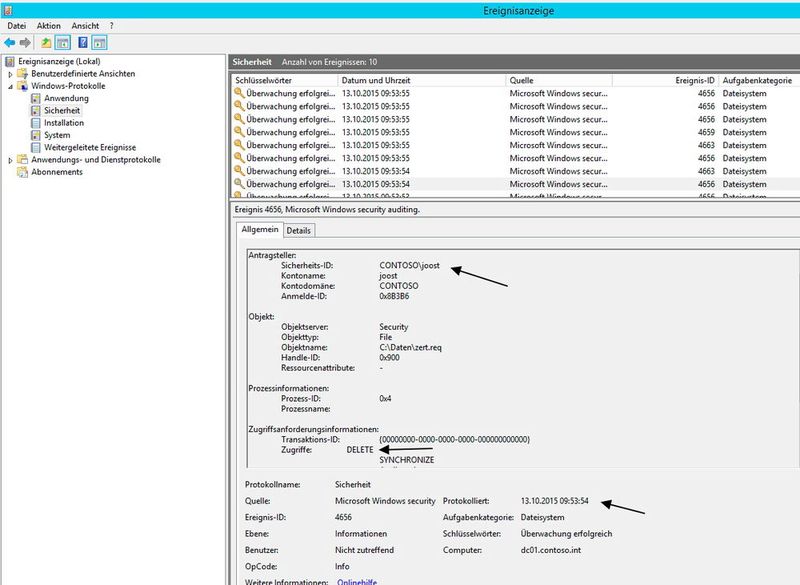Click the back navigation arrow
Image resolution: width=800 pixels, height=585 pixels.
coord(10,41)
